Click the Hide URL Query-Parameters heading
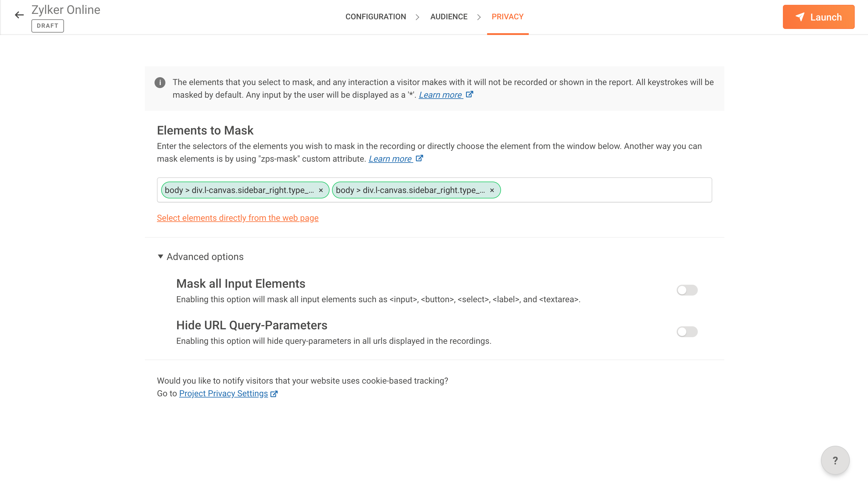The image size is (868, 494). [251, 325]
